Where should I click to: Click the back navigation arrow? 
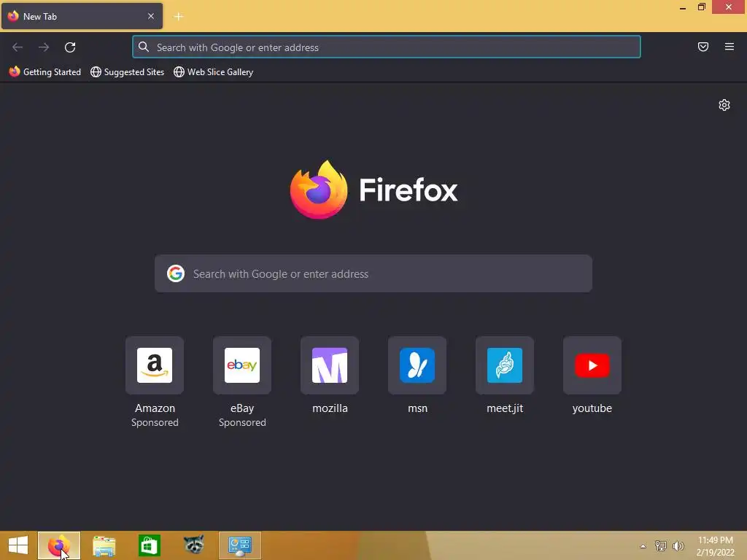click(18, 47)
